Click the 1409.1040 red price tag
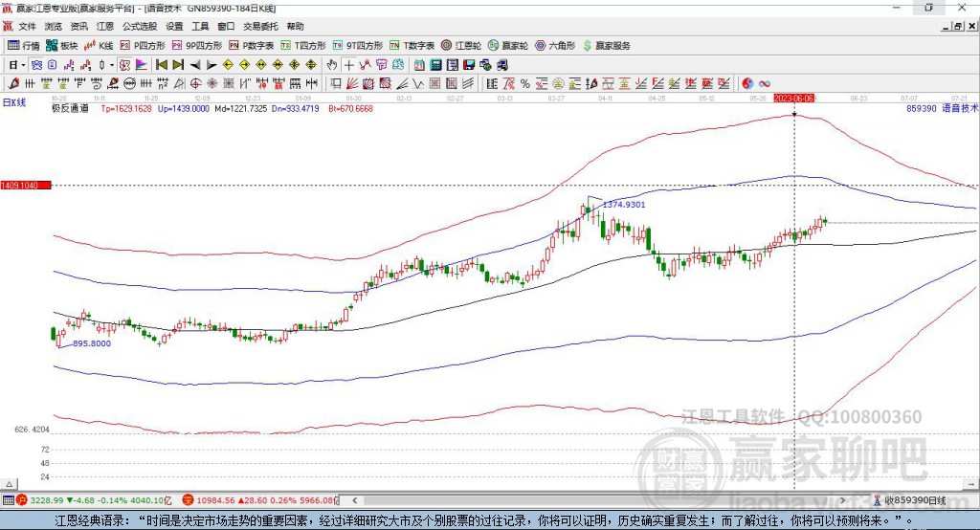The width and height of the screenshot is (980, 530). pyautogui.click(x=26, y=186)
